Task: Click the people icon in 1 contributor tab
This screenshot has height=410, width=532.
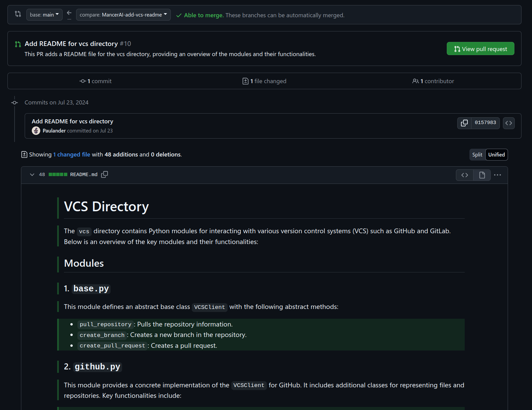Action: pos(416,81)
